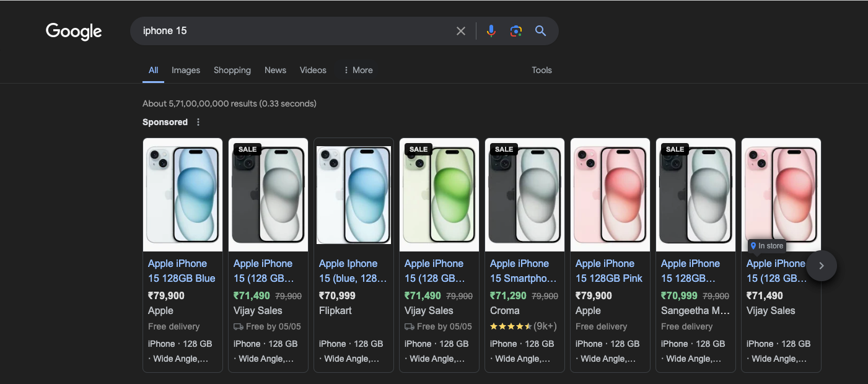Click the ₹70,999 Flipkart price
The height and width of the screenshot is (384, 868).
(337, 296)
